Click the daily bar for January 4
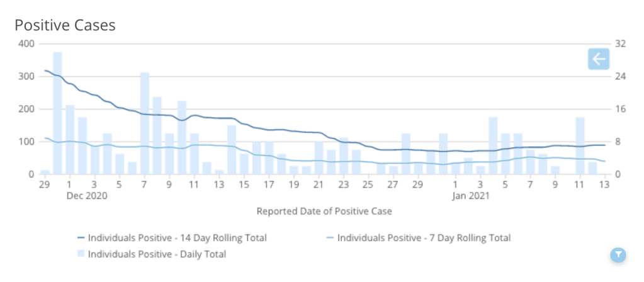This screenshot has width=644, height=282. click(493, 146)
